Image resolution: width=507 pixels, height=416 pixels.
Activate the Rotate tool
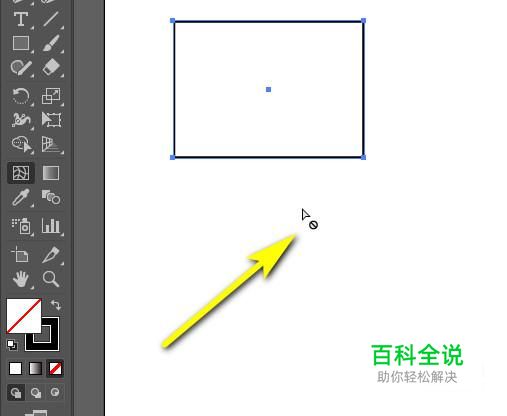pos(21,96)
